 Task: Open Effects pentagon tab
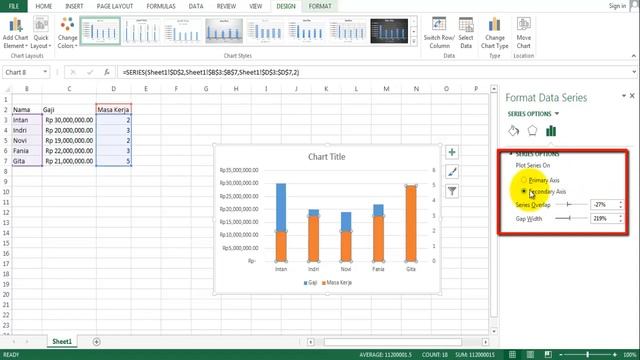pos(532,131)
